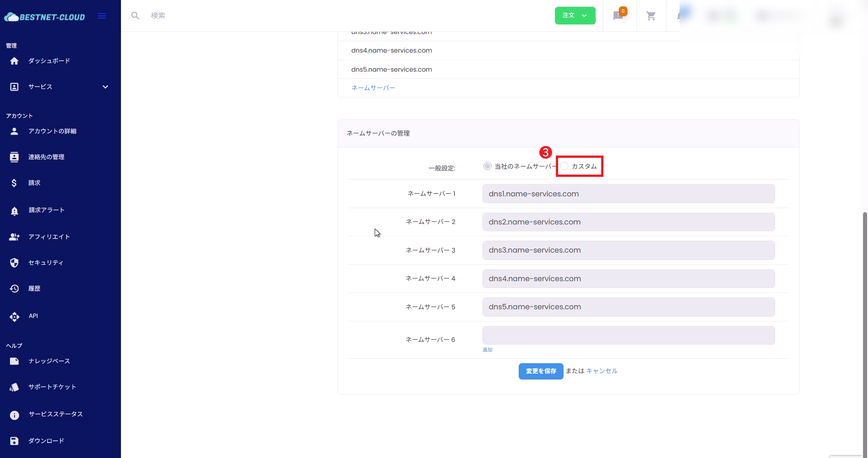
Task: Click the billing dollar sign icon
Action: tap(14, 183)
